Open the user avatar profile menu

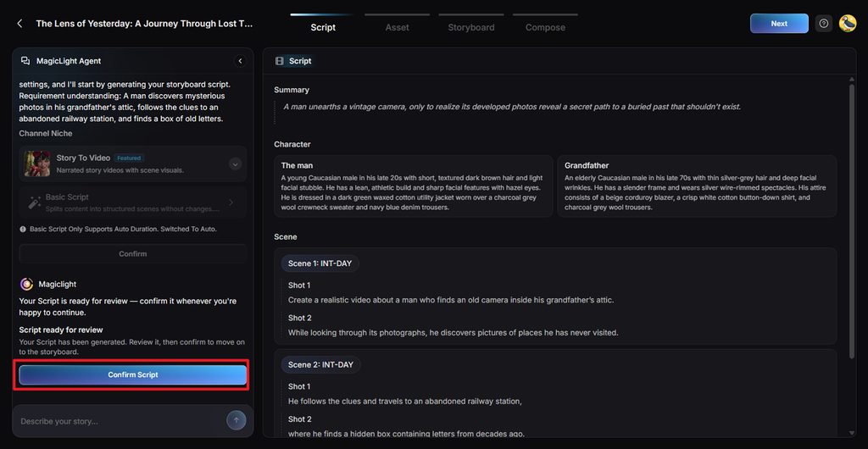(x=848, y=24)
